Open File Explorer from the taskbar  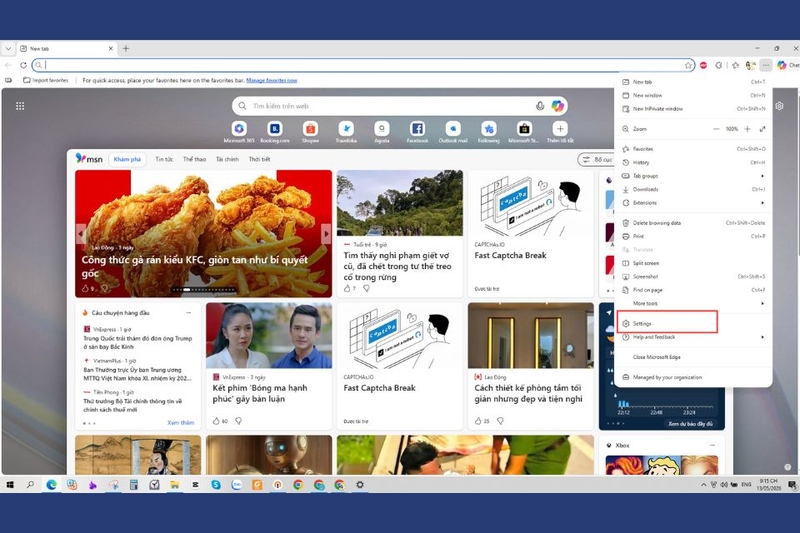click(174, 485)
